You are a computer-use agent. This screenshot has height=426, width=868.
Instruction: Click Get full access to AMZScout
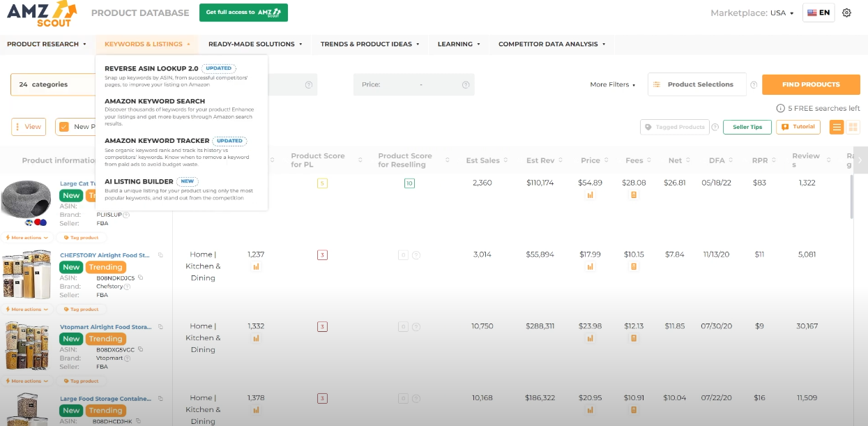243,13
